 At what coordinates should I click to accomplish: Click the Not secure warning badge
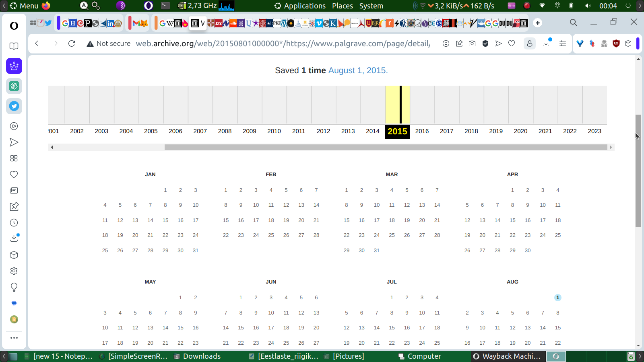click(x=109, y=43)
